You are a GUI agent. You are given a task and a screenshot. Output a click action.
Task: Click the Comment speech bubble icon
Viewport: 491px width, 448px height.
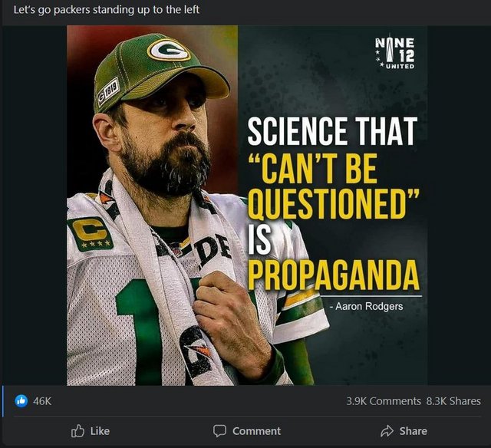point(219,431)
